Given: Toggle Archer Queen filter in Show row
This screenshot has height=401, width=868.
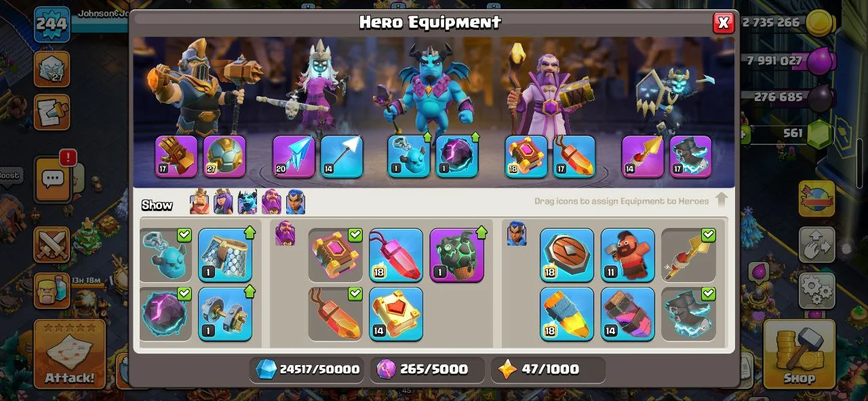Looking at the screenshot, I should coord(223,202).
